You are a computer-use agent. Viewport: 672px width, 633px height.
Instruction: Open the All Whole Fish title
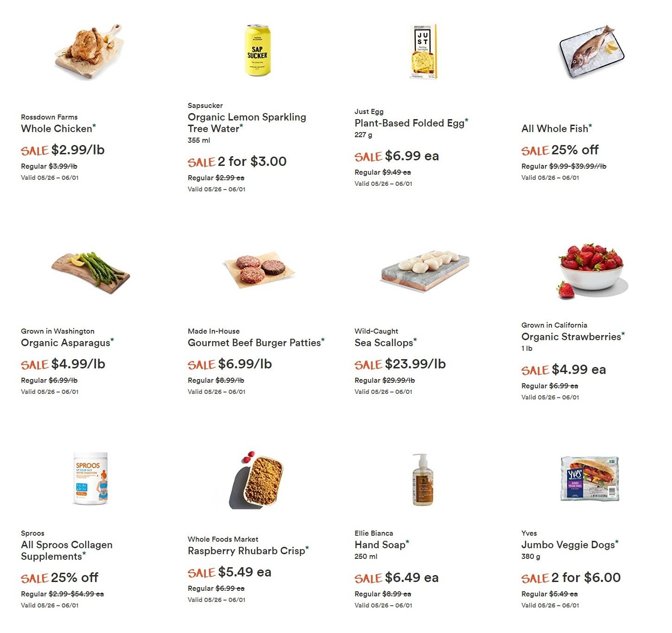555,129
